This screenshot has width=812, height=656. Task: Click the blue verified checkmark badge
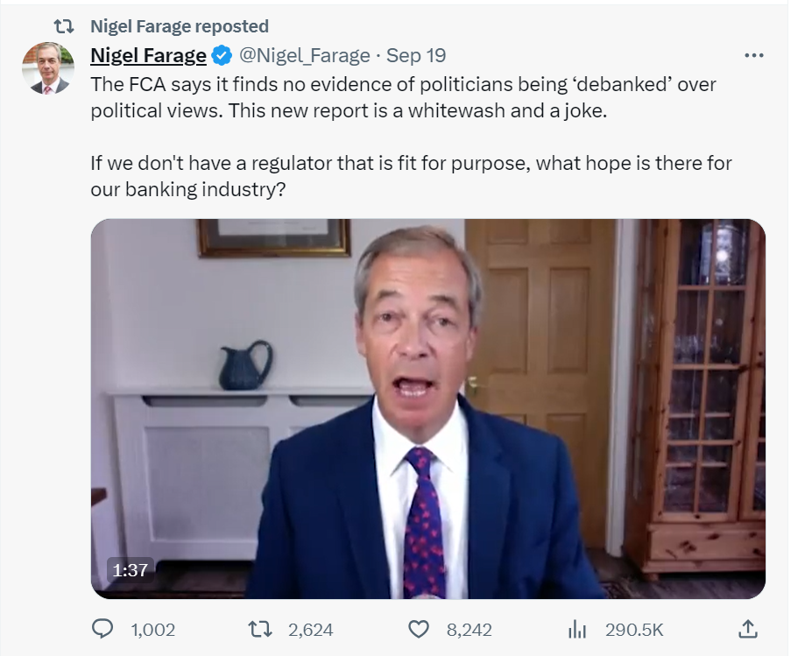tap(222, 56)
